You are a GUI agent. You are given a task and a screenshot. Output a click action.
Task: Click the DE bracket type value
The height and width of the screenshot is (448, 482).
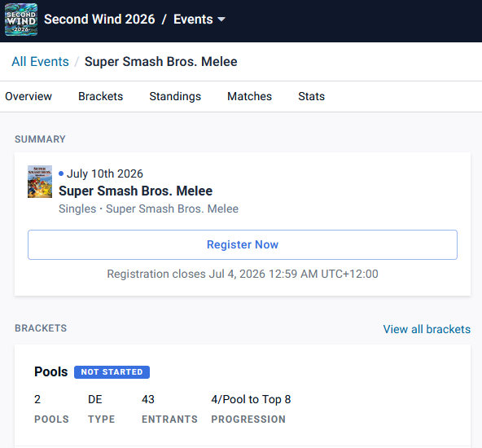pyautogui.click(x=95, y=399)
